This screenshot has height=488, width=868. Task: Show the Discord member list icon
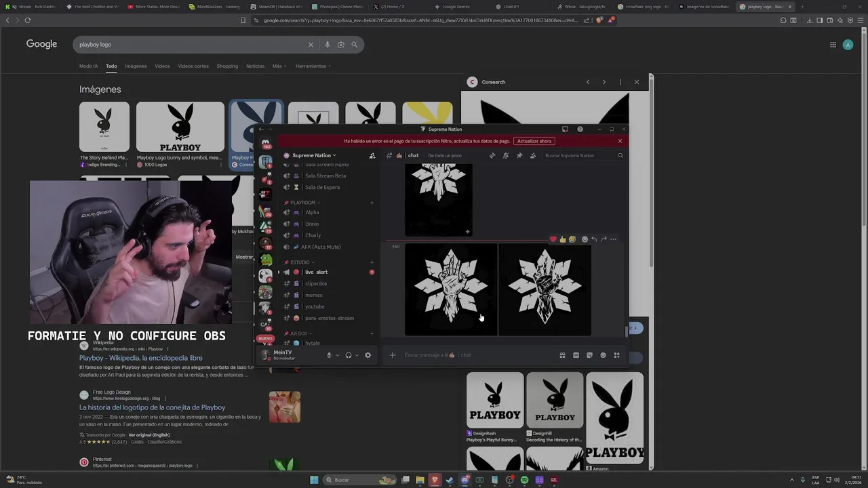pyautogui.click(x=533, y=155)
